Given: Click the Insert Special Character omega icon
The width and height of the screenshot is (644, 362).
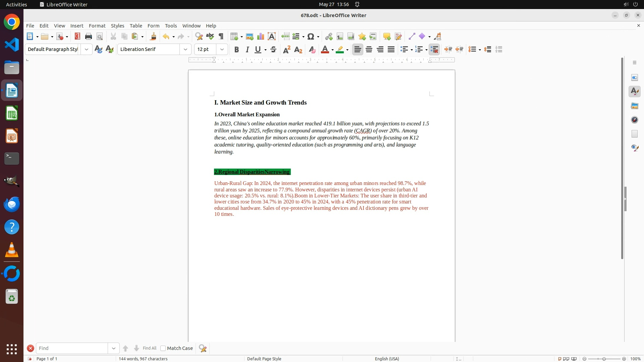Looking at the screenshot, I should coord(311,37).
